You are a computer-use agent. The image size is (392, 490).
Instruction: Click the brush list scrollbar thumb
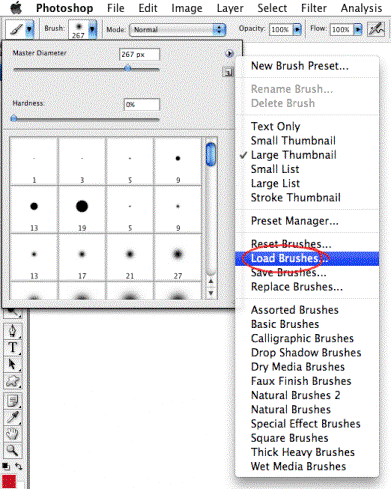pyautogui.click(x=211, y=154)
